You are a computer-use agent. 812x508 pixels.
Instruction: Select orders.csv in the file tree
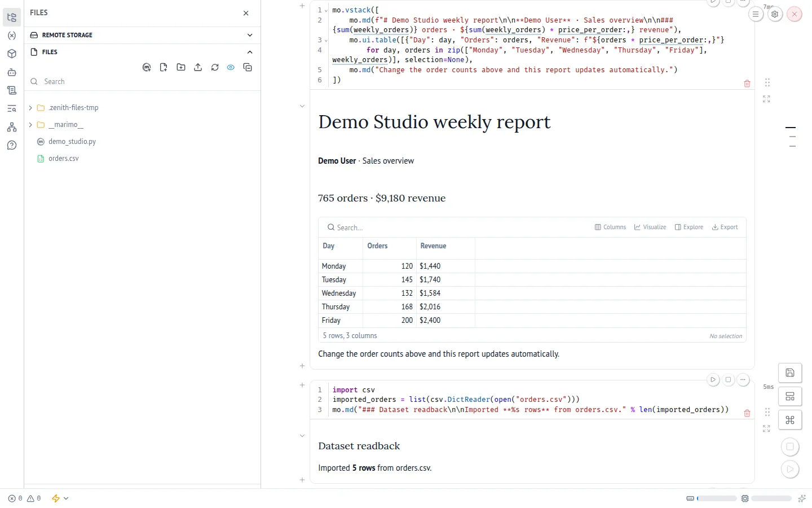(64, 159)
